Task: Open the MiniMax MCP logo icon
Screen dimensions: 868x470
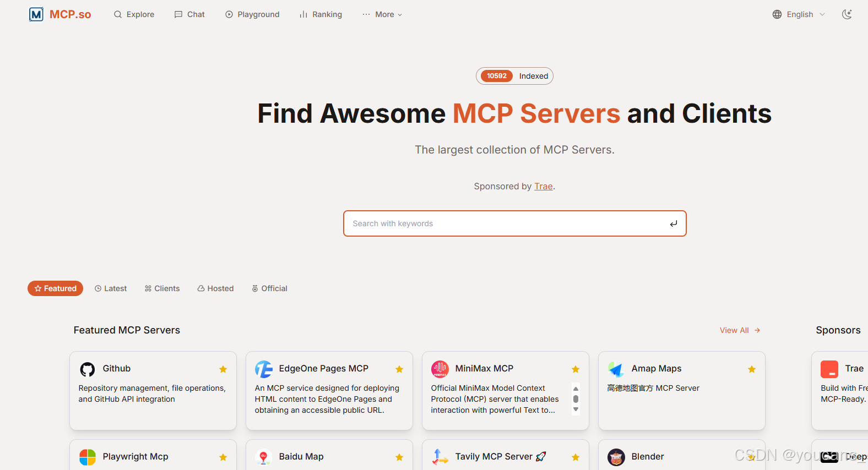Action: [x=440, y=369]
